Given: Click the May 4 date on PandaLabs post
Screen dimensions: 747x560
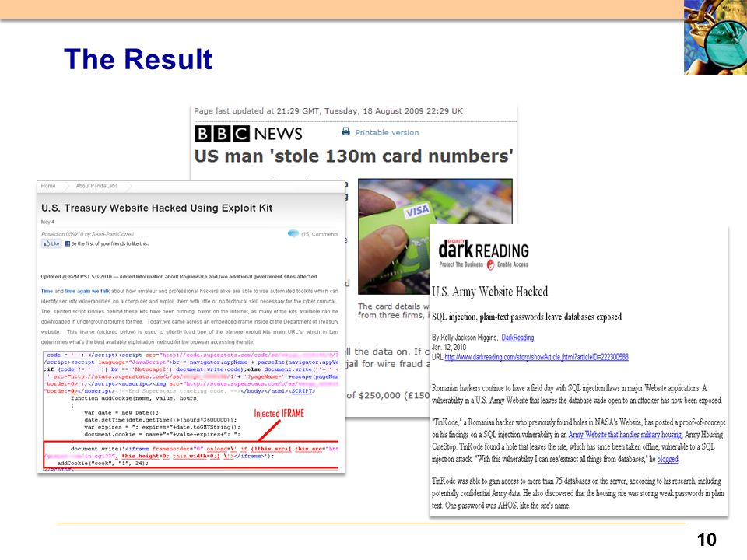Looking at the screenshot, I should (x=47, y=222).
